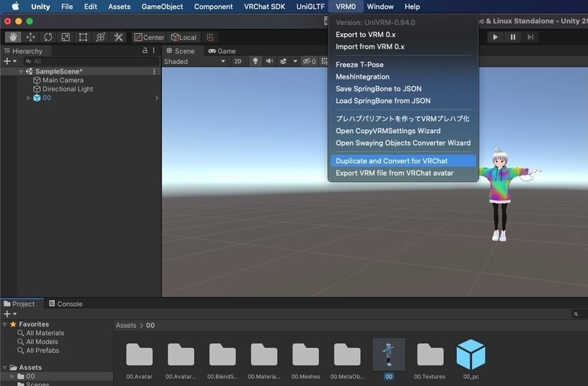Toggle scene audio speaker icon
Screen dimensions: 588x386
pos(269,61)
